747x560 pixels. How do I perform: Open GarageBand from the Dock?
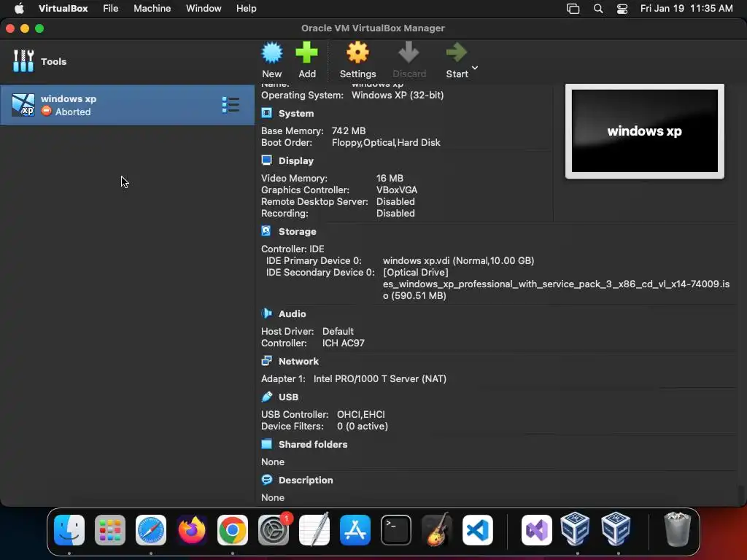tap(437, 530)
